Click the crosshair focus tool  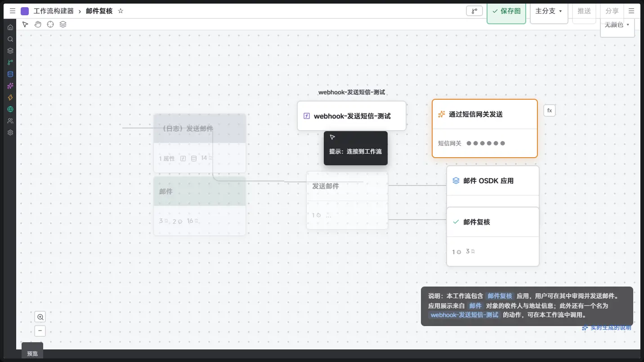[x=50, y=24]
